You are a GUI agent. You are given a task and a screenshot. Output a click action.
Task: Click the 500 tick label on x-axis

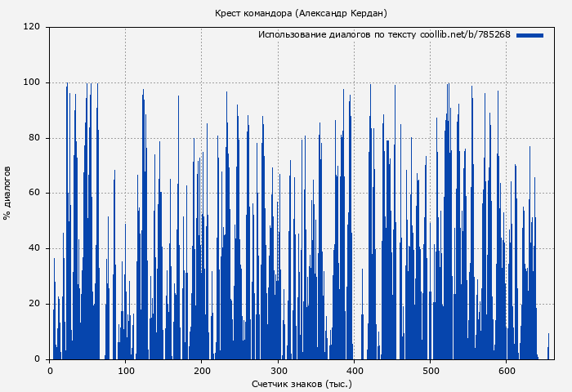tap(430, 370)
